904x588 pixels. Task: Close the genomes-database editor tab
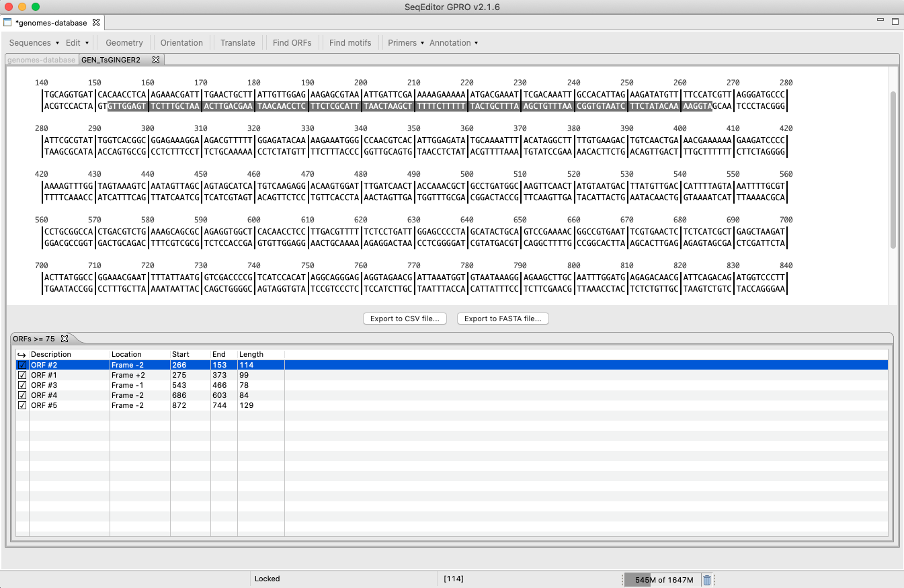(x=96, y=23)
